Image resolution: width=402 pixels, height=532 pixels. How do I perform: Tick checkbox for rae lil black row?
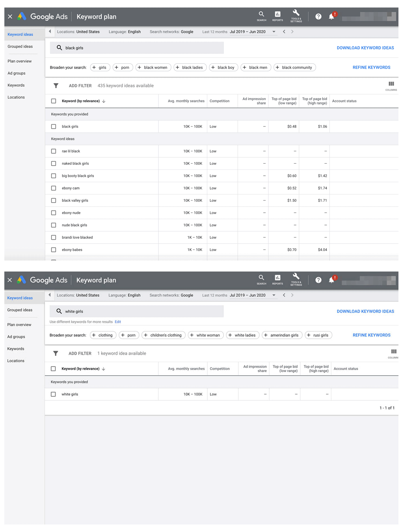click(54, 151)
